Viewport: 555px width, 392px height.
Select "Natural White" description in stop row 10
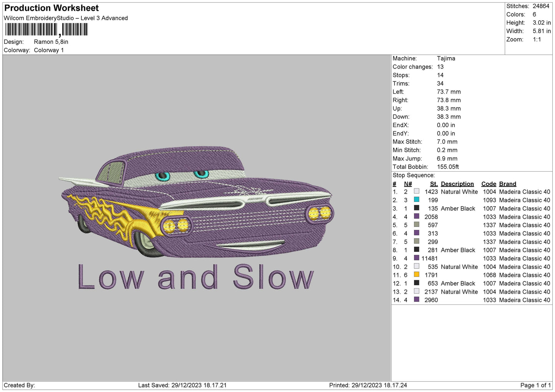[x=459, y=267]
